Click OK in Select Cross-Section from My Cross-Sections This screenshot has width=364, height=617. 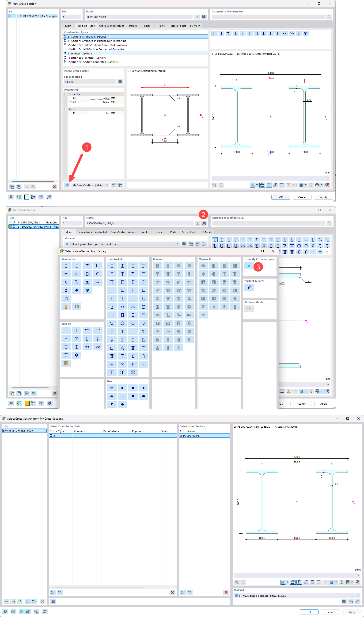pyautogui.click(x=309, y=612)
